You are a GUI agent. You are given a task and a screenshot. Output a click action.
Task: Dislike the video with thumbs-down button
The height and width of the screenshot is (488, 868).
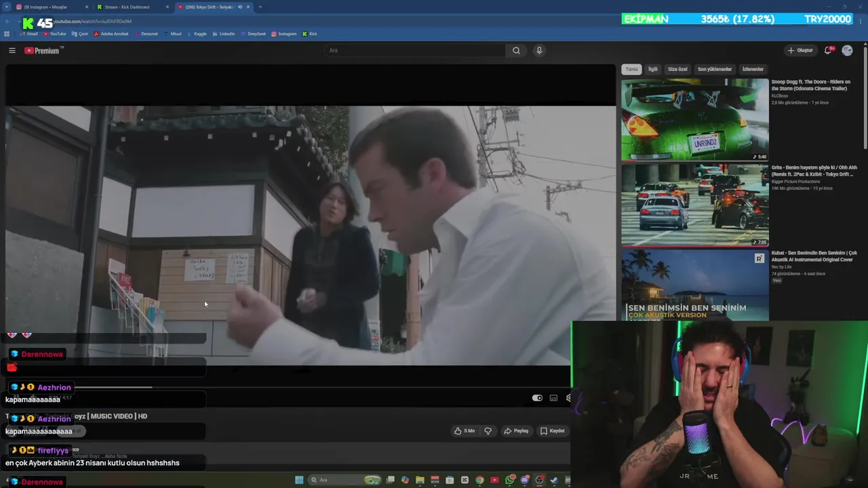pos(488,430)
